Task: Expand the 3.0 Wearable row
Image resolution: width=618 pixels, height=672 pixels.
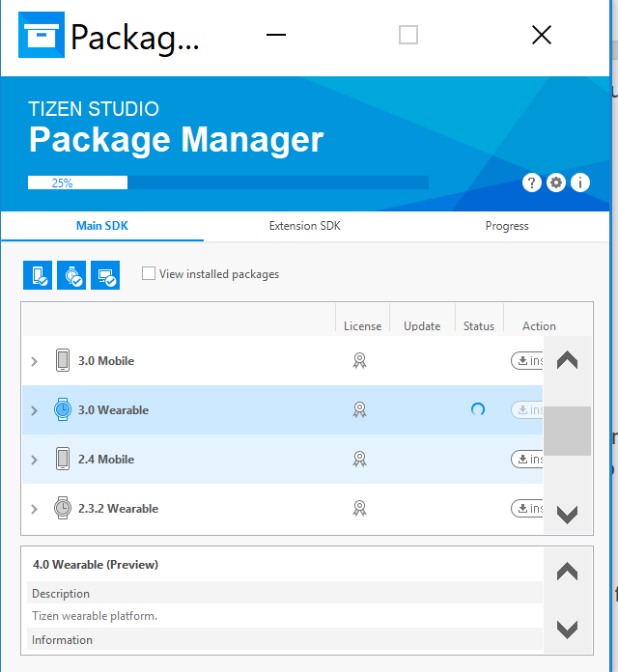Action: (x=35, y=411)
